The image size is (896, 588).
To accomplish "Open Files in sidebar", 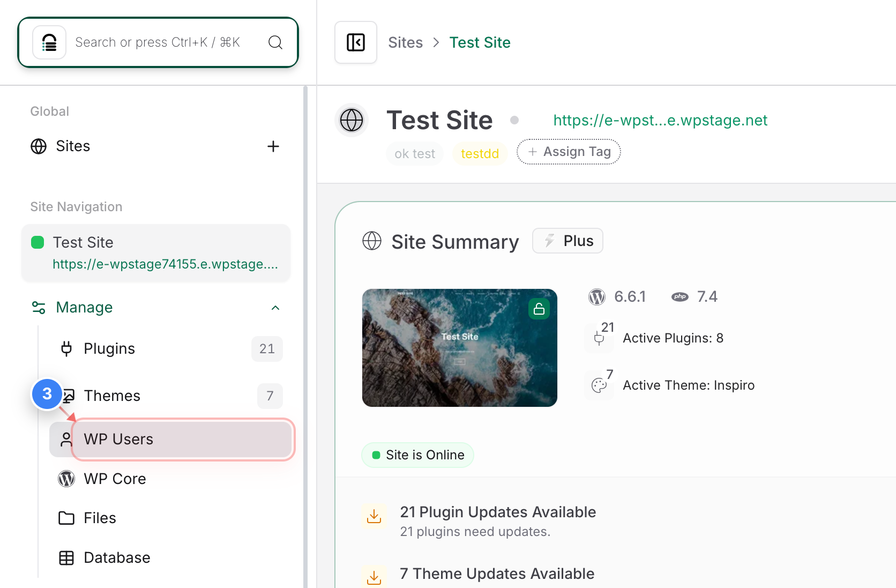I will [100, 518].
